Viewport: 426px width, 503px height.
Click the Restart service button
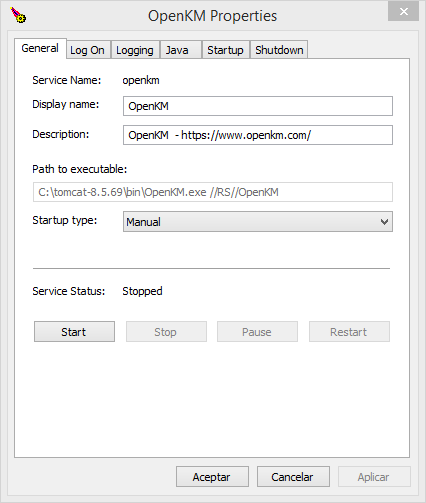coord(349,332)
